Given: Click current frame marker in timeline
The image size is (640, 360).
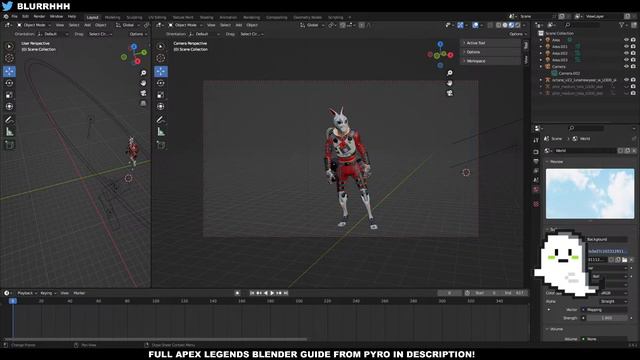Looking at the screenshot, I should tap(13, 301).
